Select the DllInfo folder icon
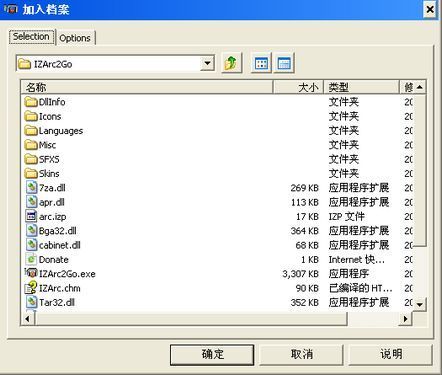Viewport: 442px width, 375px height. point(31,102)
